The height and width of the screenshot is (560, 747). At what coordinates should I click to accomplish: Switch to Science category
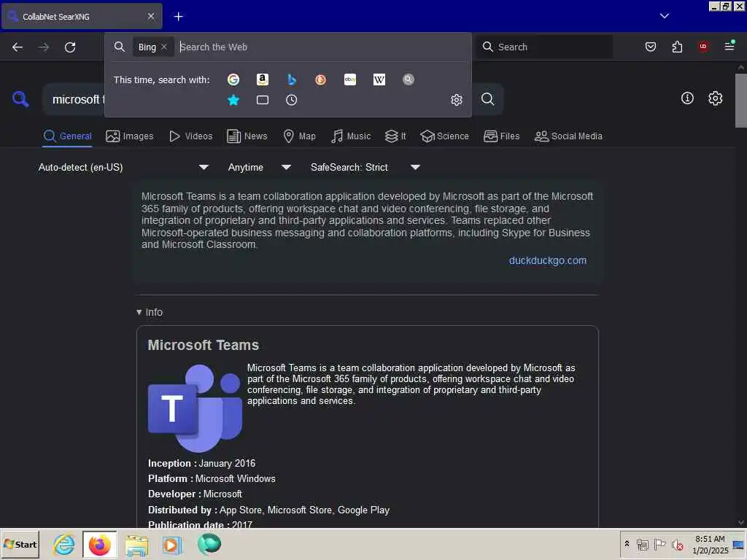pyautogui.click(x=445, y=136)
